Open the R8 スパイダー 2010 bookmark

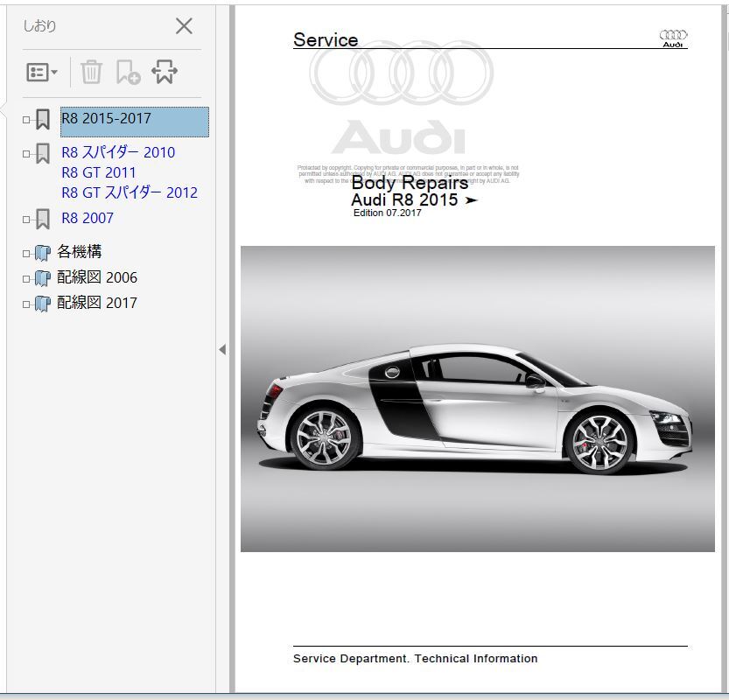coord(130,172)
